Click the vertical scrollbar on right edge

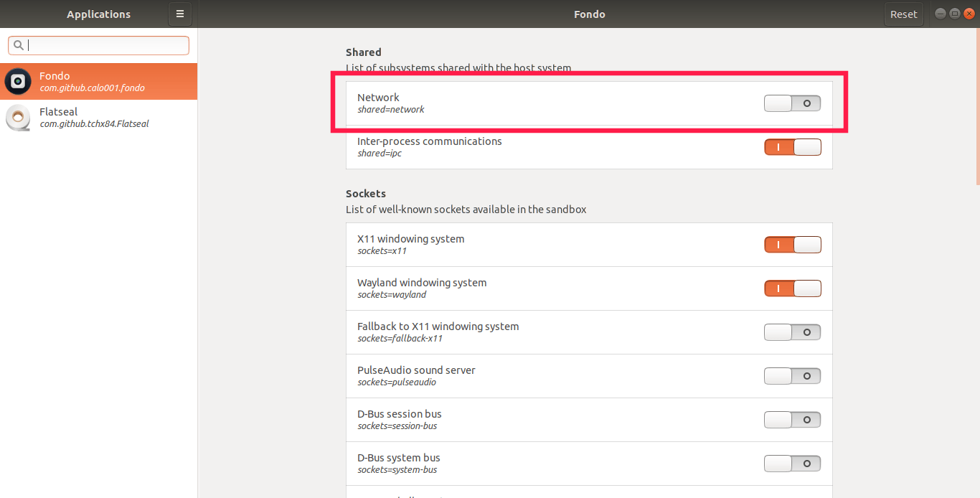(x=976, y=108)
